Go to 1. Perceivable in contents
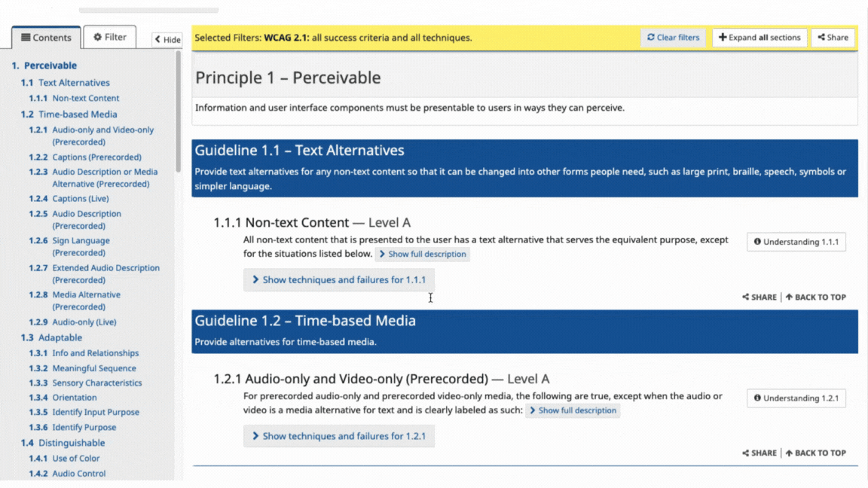The image size is (868, 488). point(44,66)
